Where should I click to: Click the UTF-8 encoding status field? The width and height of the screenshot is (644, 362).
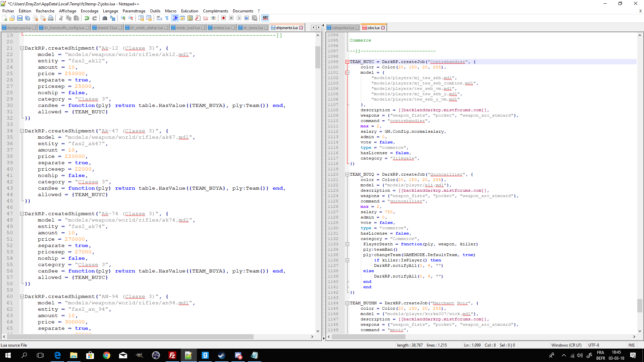pos(606,345)
